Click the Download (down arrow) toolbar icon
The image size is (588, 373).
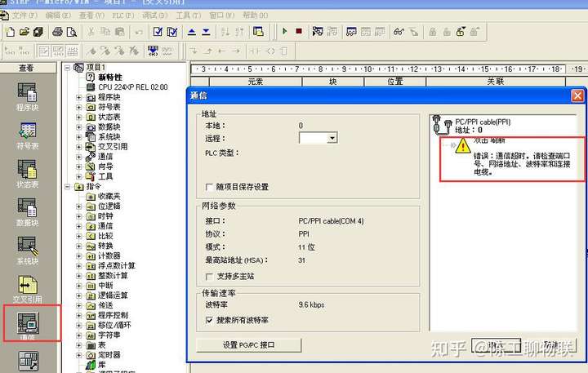[x=206, y=32]
